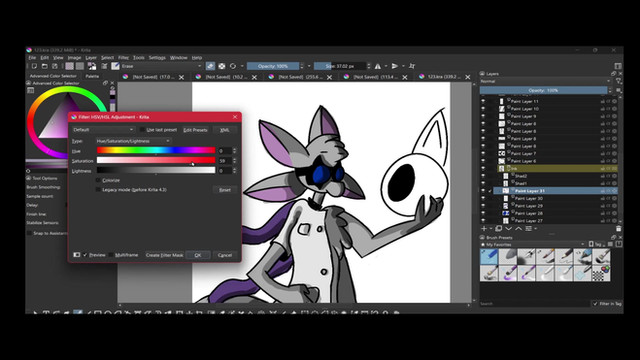Open the Settings menu
Screen dimensions: 640x360
[157, 58]
